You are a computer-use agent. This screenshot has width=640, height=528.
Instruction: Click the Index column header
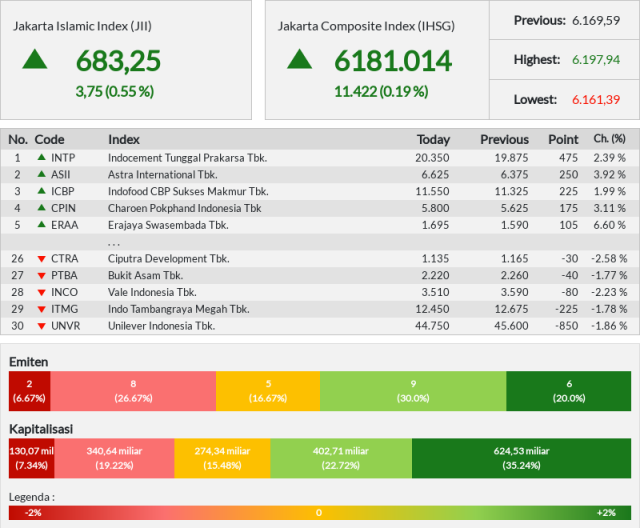[x=124, y=140]
